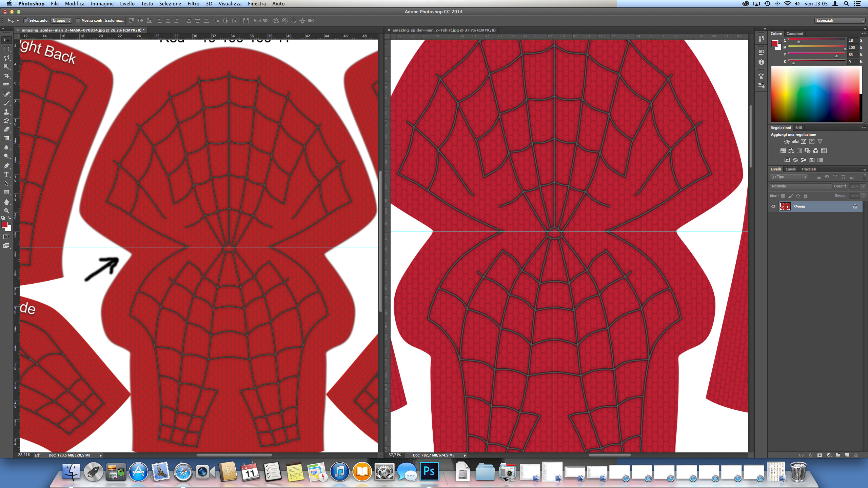868x488 pixels.
Task: Open Photoshop icon in the Dock
Action: tap(429, 471)
